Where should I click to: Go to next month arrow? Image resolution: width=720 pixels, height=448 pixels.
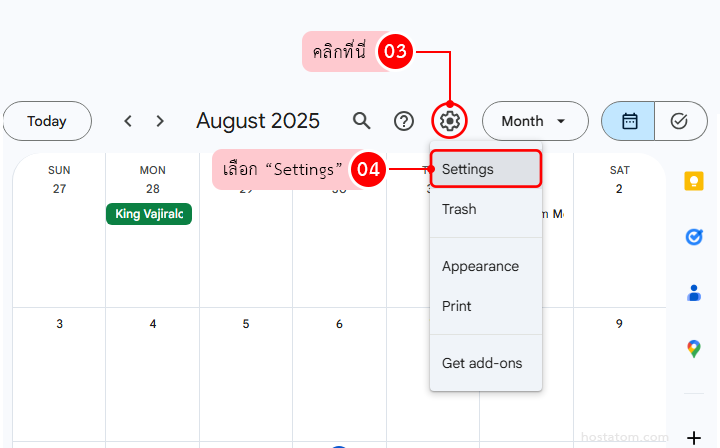(x=160, y=121)
